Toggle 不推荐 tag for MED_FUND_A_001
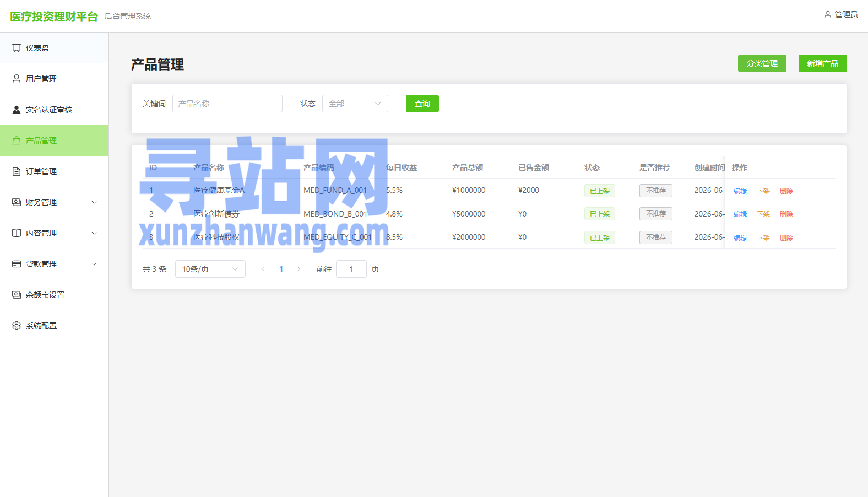868x497 pixels. coord(656,191)
